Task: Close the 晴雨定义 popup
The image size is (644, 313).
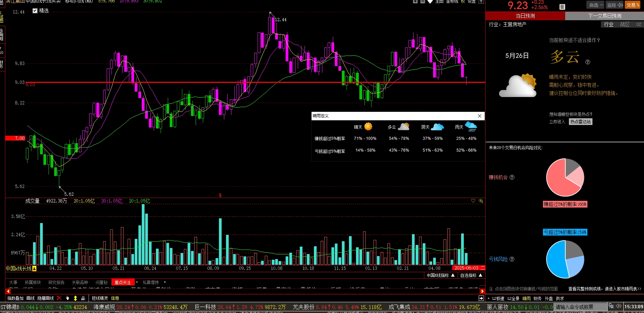Action: pos(480,116)
